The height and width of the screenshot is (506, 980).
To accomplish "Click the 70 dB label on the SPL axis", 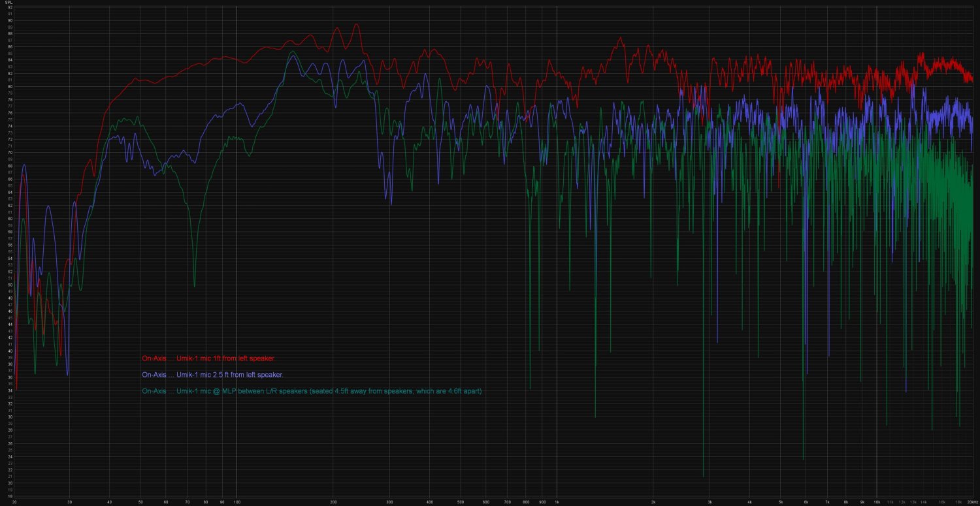I will [x=10, y=153].
